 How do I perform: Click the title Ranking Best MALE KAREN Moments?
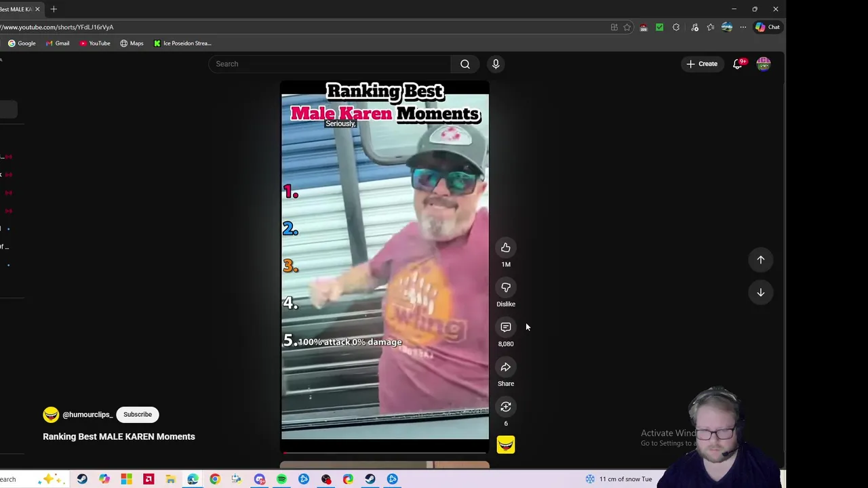click(119, 436)
